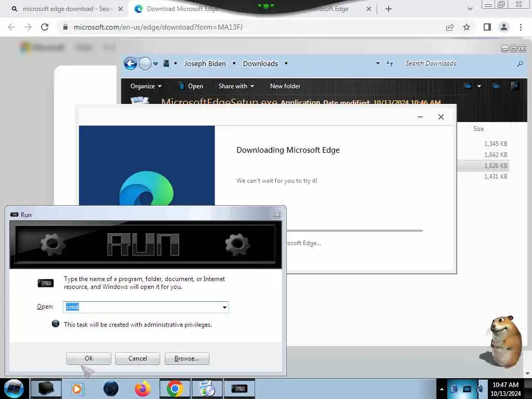532x399 pixels.
Task: Close the microsoft edge download search tab
Action: coord(121,9)
